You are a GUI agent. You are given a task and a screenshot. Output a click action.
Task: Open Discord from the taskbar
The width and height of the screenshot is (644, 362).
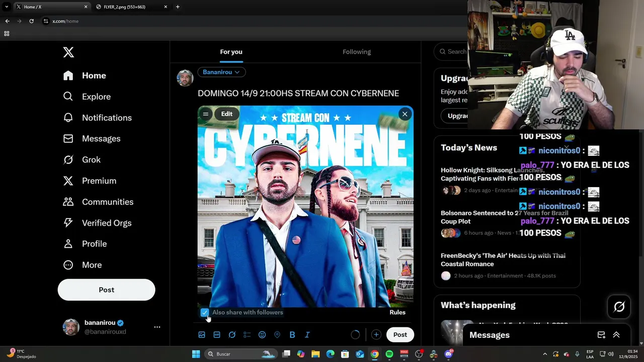(448, 354)
